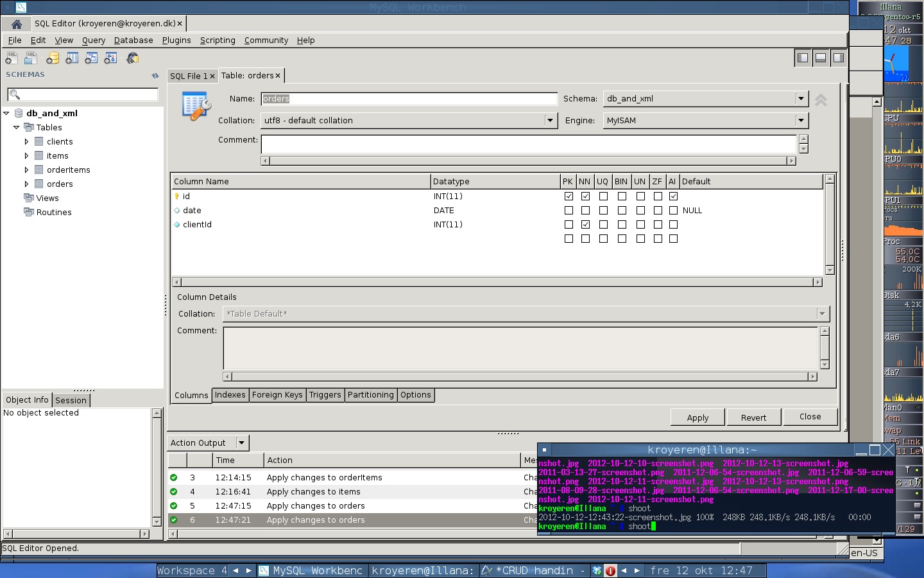
Task: Go to the home screen tab icon
Action: coord(17,24)
